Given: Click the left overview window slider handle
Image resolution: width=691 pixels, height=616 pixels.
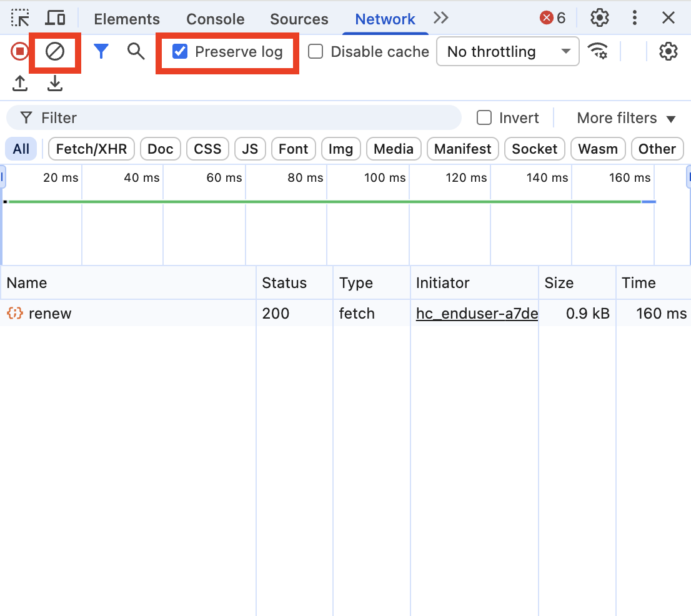Looking at the screenshot, I should tap(2, 177).
